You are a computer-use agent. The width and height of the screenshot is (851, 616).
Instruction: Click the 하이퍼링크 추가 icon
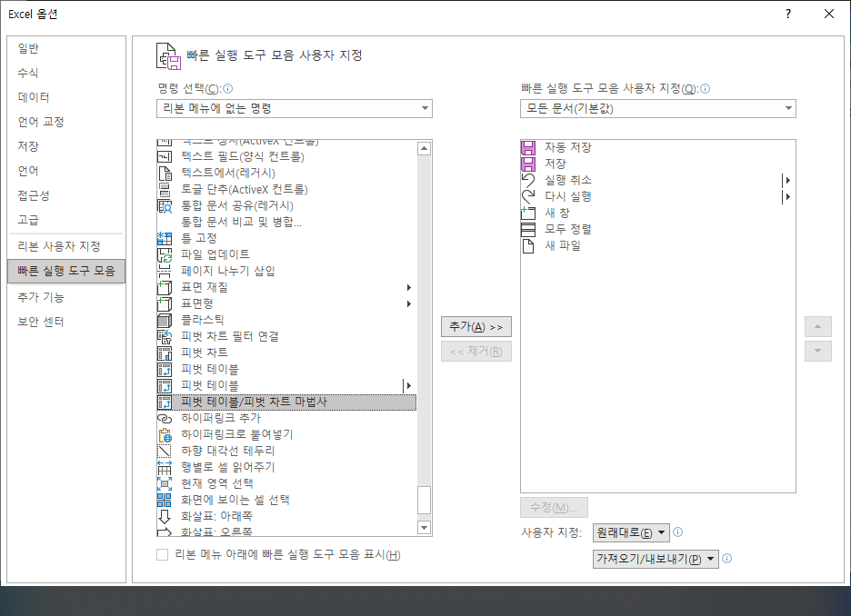165,418
